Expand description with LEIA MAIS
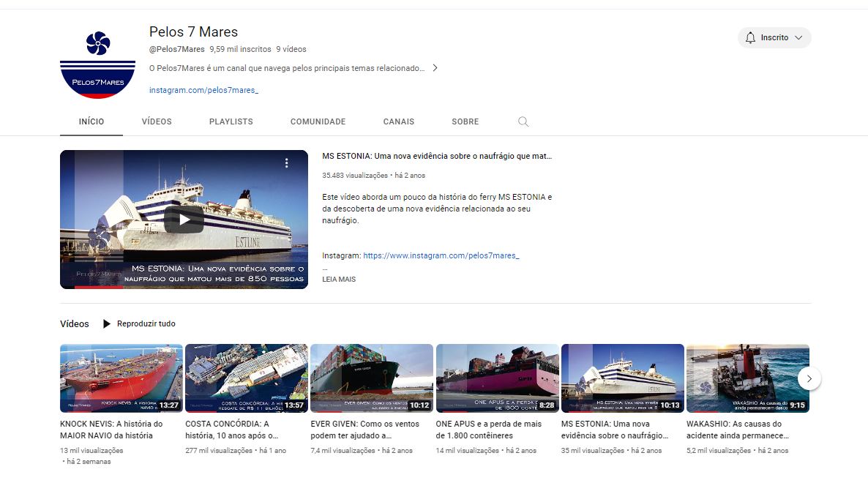 (x=339, y=280)
